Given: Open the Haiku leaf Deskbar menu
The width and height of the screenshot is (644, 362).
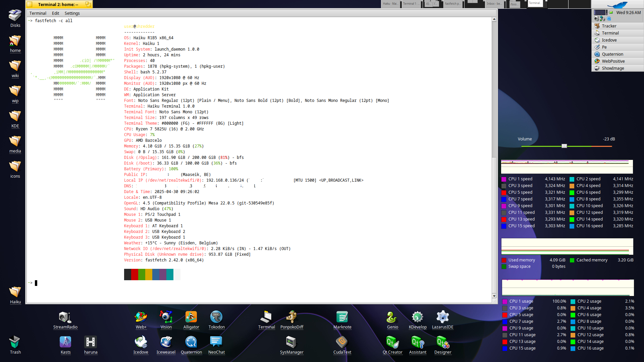Looking at the screenshot, I should [x=618, y=4].
